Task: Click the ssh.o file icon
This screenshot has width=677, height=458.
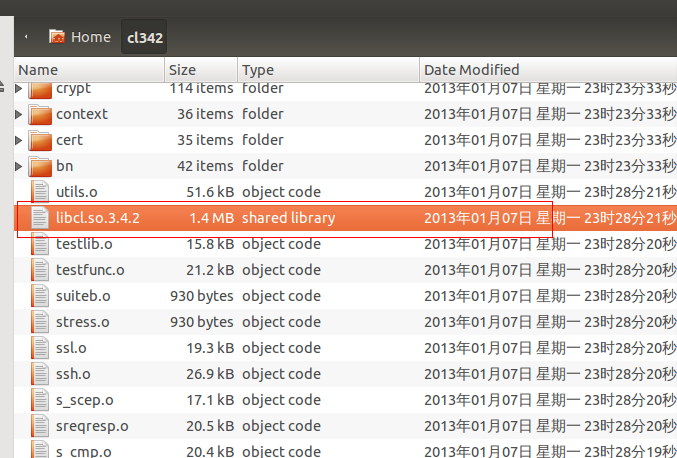Action: 40,374
